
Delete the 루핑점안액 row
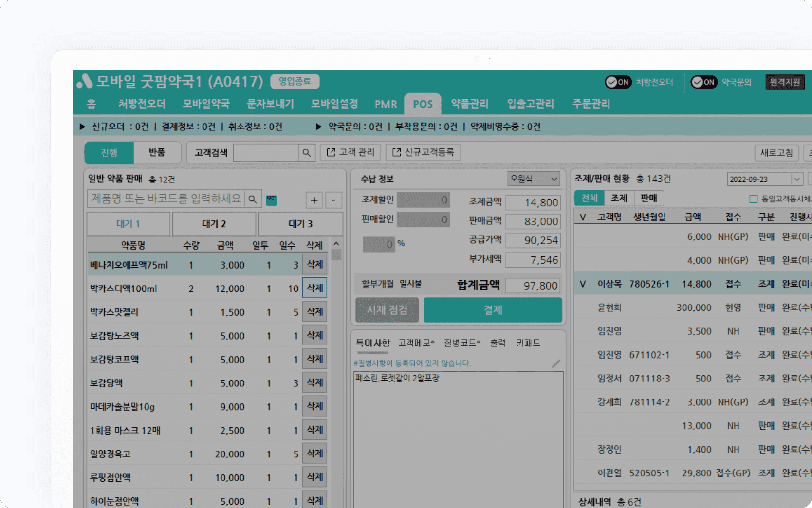pyautogui.click(x=314, y=477)
